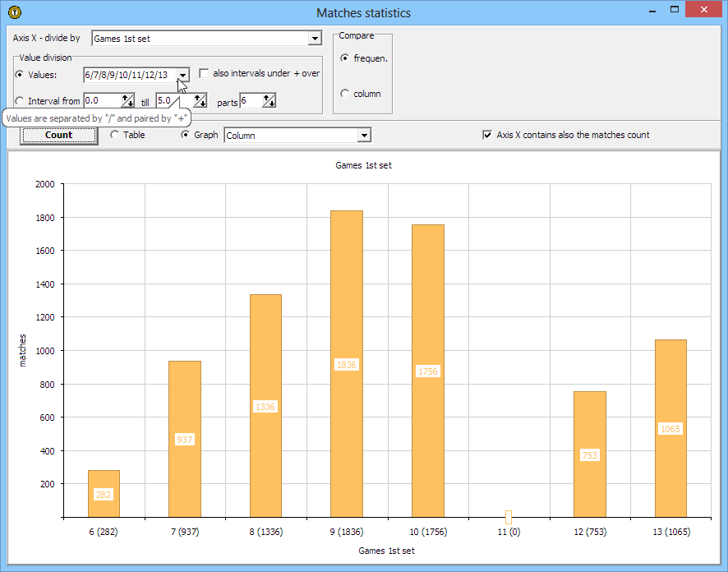Enable 'also intervals under + over' checkbox
This screenshot has width=728, height=572.
point(205,73)
